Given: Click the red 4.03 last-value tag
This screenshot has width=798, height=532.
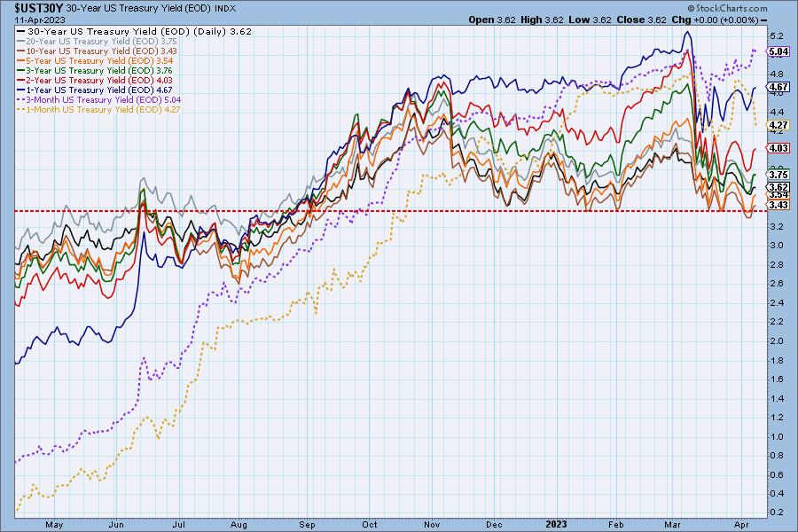Looking at the screenshot, I should click(x=778, y=148).
